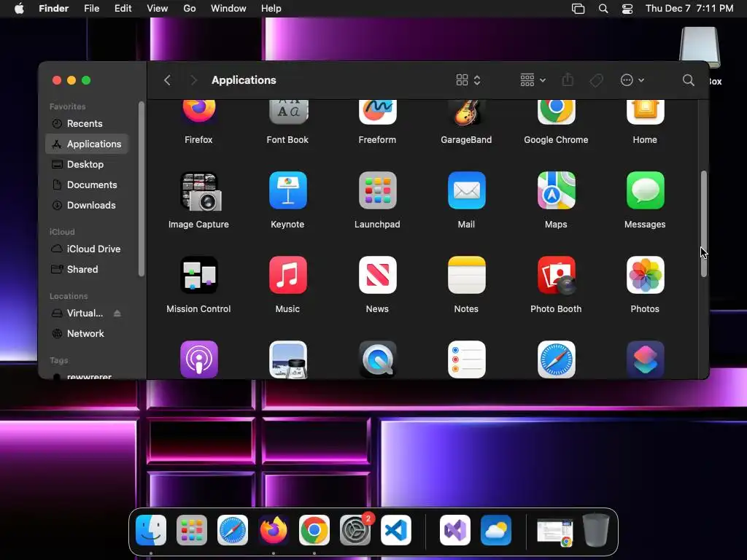Open the Edit menu
747x560 pixels.
tap(123, 9)
